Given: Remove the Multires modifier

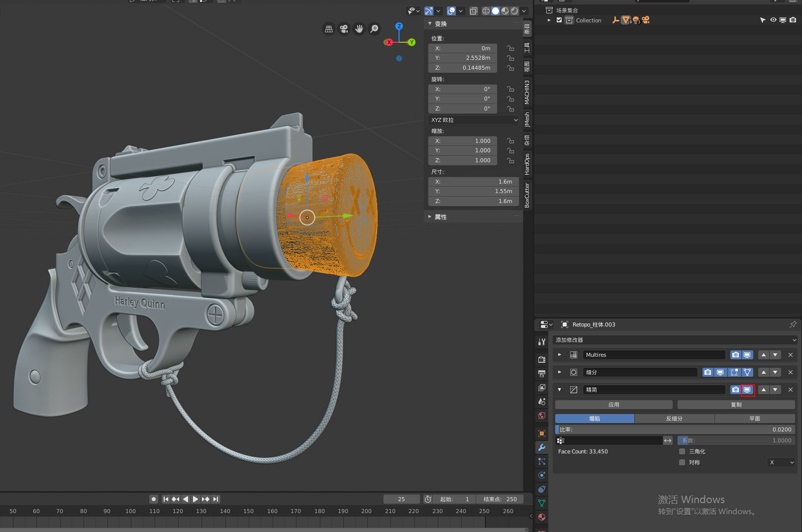Looking at the screenshot, I should click(791, 355).
